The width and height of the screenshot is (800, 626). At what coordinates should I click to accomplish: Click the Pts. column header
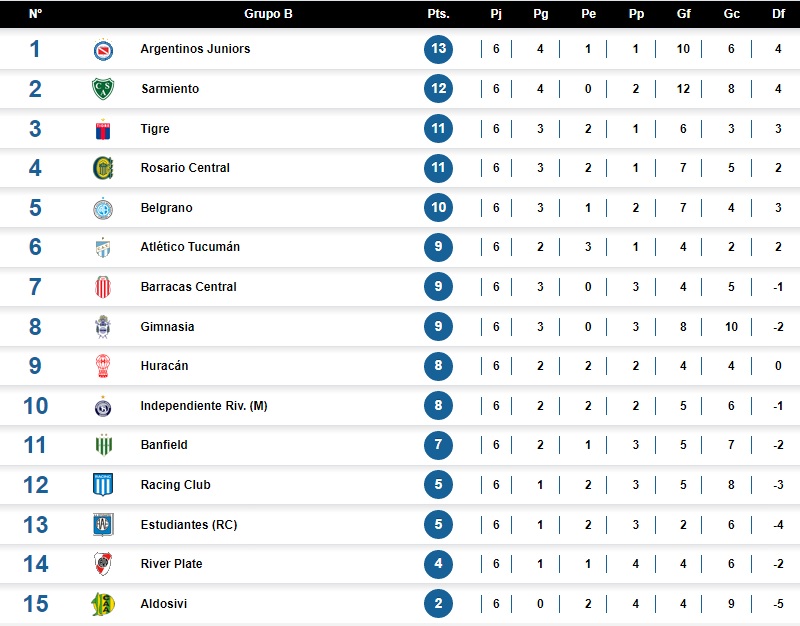[x=438, y=14]
